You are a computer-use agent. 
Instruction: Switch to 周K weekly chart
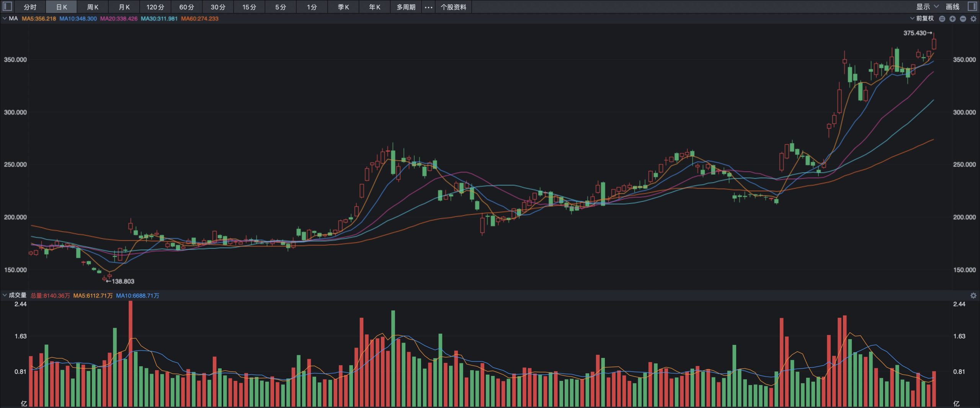coord(93,7)
